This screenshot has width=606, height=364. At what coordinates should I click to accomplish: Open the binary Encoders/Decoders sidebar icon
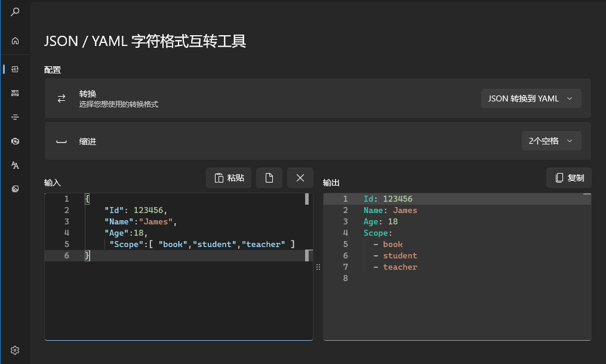(15, 93)
